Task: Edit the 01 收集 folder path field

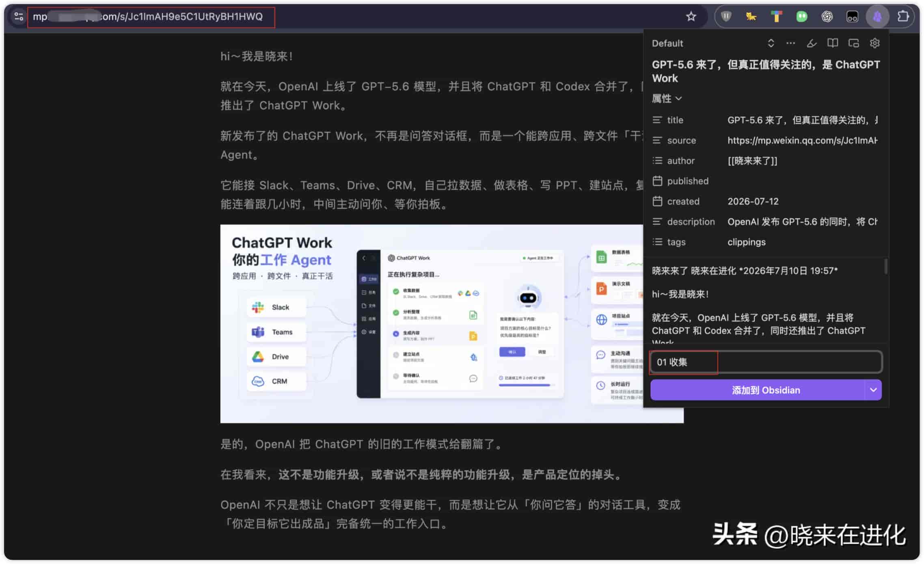Action: 766,362
